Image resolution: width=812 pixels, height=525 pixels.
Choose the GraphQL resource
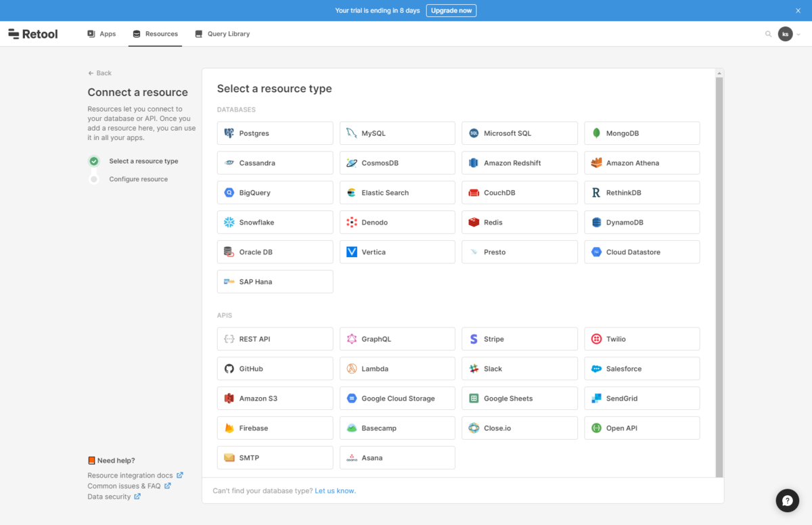[397, 339]
